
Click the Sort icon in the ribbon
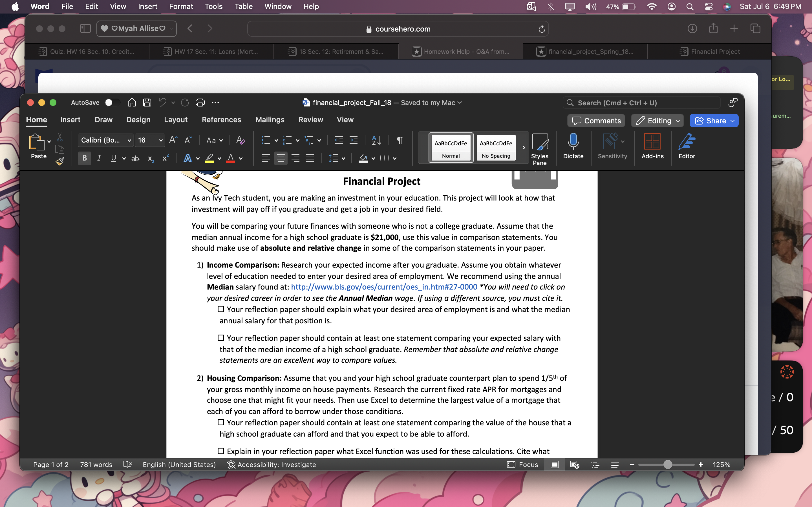(376, 140)
